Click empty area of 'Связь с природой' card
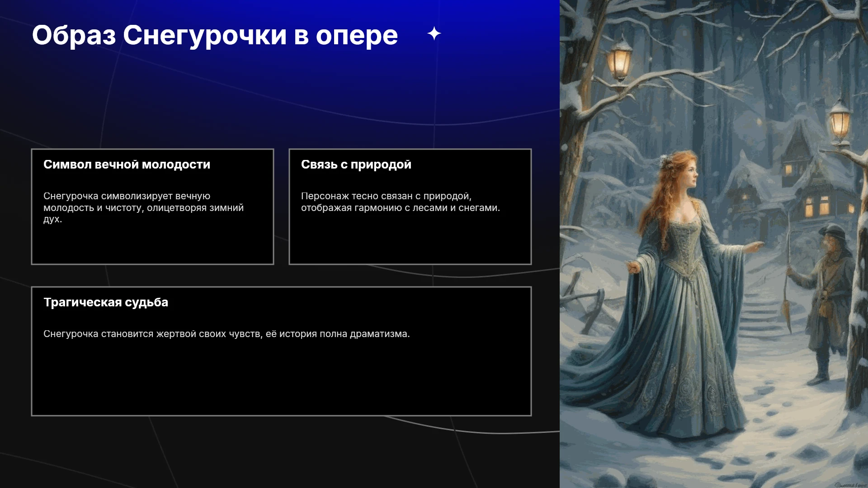 [x=410, y=239]
